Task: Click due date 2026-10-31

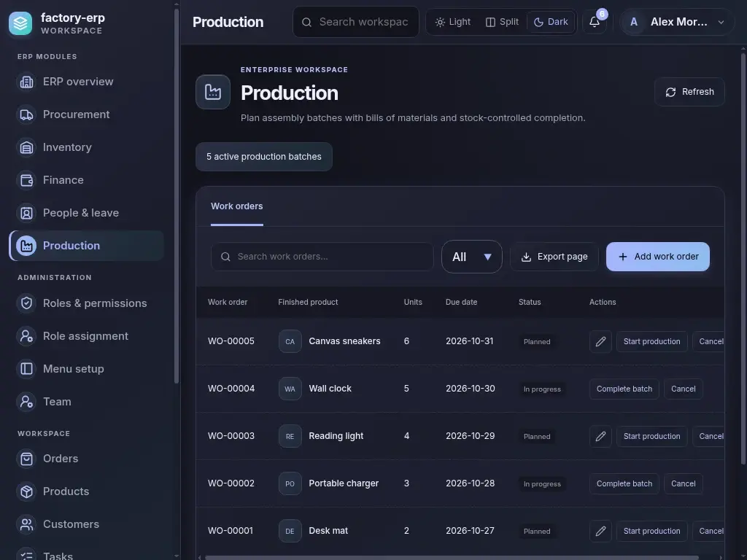Action: [x=469, y=341]
